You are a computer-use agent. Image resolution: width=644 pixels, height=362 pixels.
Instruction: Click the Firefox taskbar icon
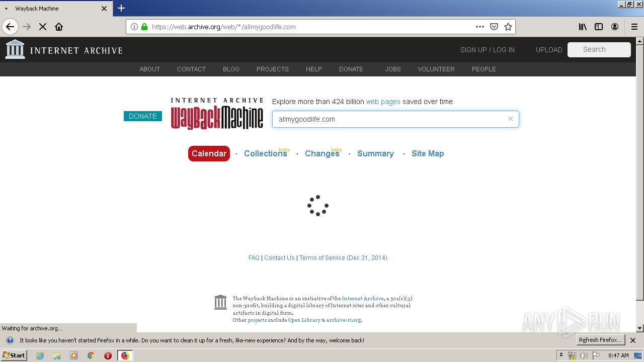tap(125, 355)
